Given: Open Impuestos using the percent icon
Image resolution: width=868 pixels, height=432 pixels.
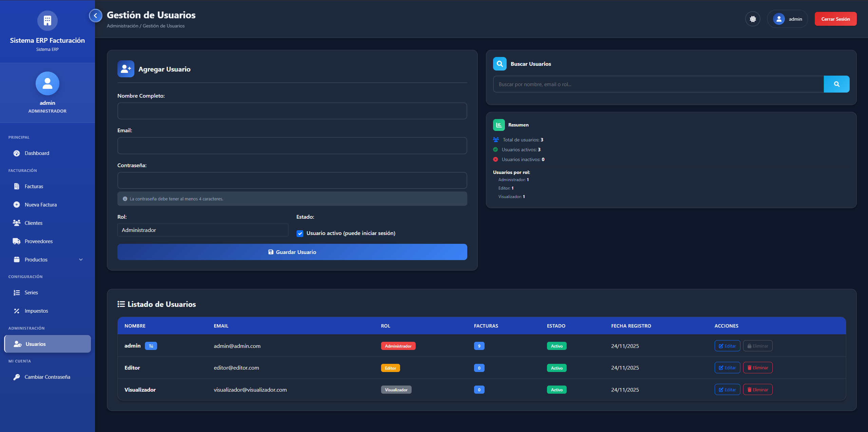Looking at the screenshot, I should (17, 311).
